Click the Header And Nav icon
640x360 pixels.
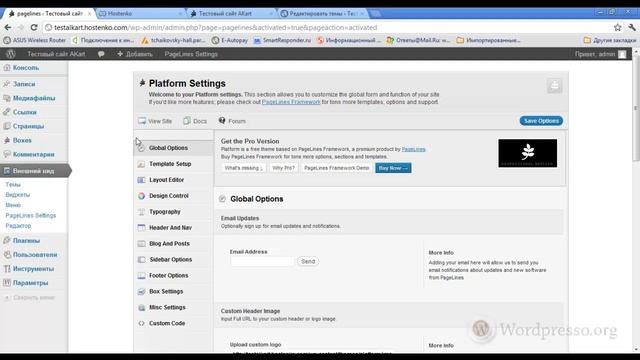(141, 228)
